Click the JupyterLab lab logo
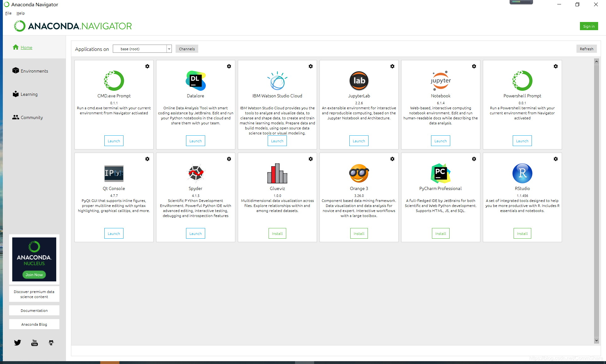 click(359, 81)
